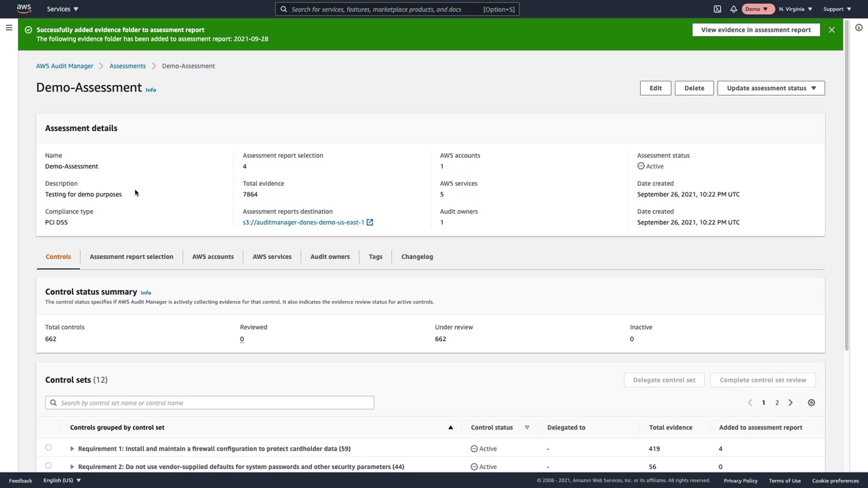Select the Controls tab
Image resolution: width=868 pixels, height=488 pixels.
58,257
